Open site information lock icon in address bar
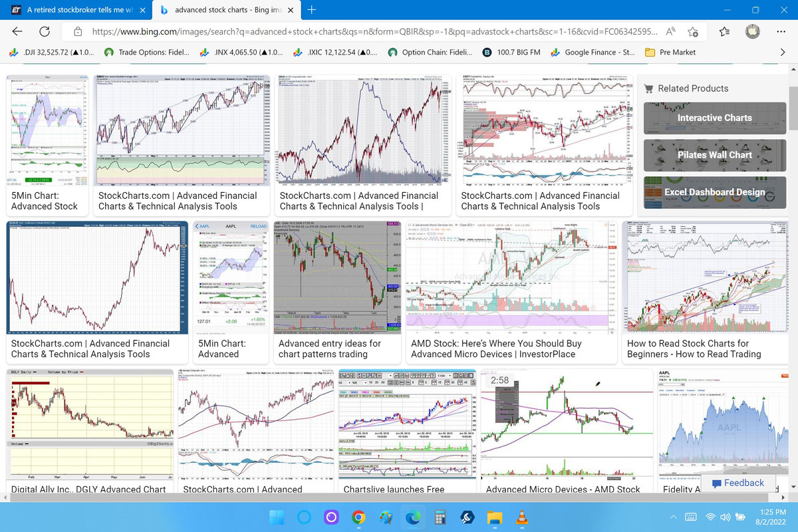The width and height of the screenshot is (798, 532). pos(78,31)
